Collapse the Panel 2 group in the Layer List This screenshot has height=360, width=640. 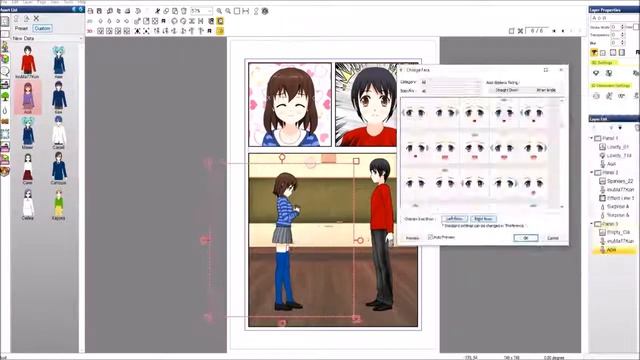click(591, 173)
